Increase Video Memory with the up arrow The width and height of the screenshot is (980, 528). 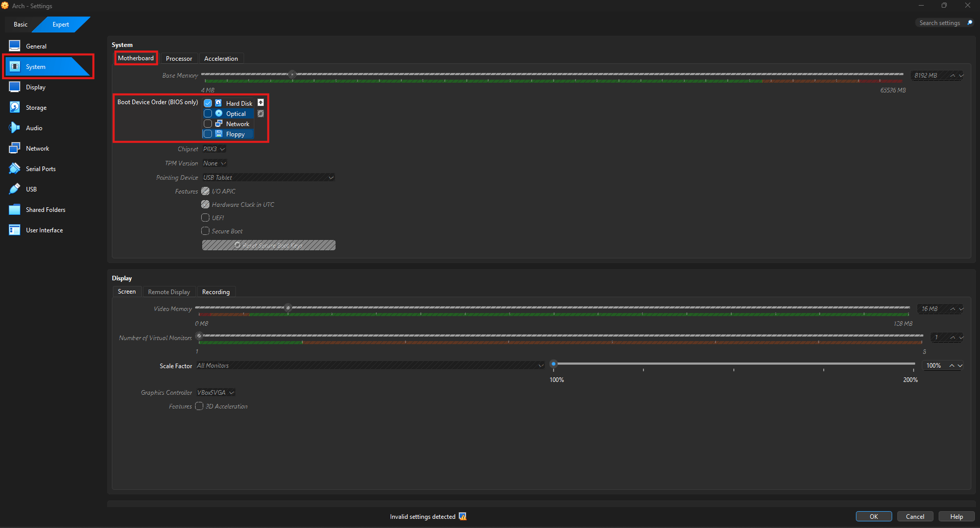click(952, 309)
